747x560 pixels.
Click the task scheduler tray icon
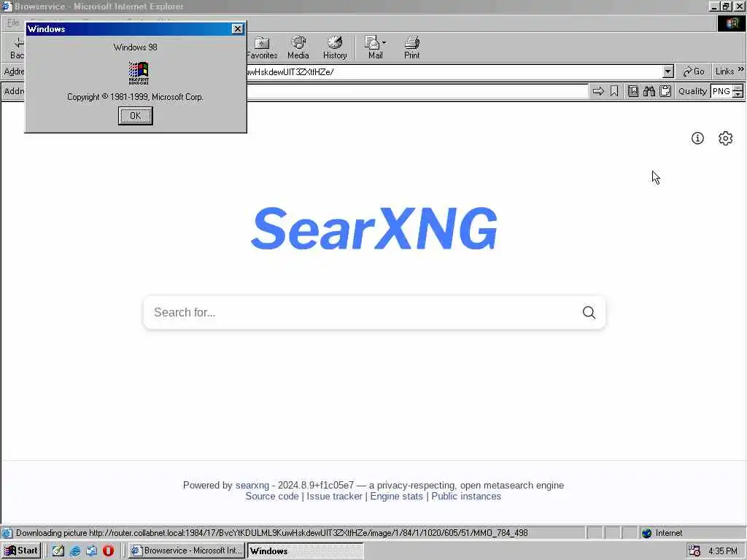694,551
